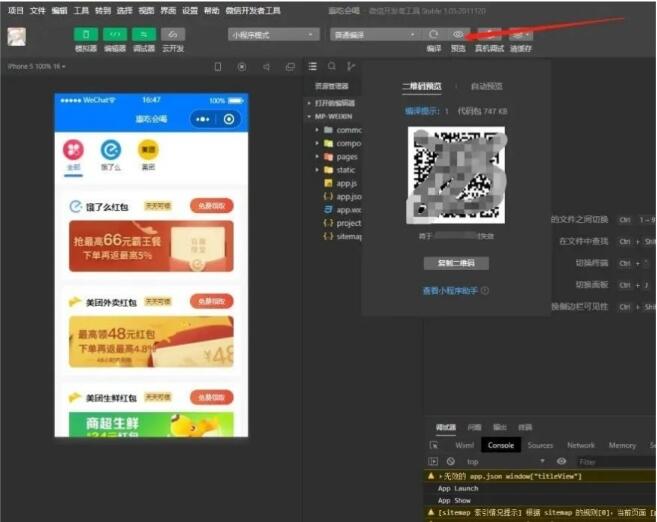
Task: Click the mini program capsule close circle
Action: point(229,119)
